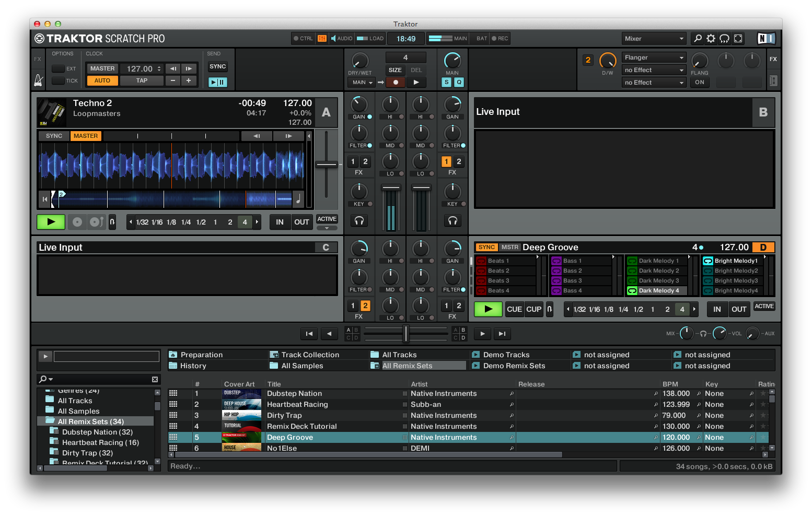Start loop recorder record button
Image resolution: width=812 pixels, height=516 pixels.
(396, 82)
